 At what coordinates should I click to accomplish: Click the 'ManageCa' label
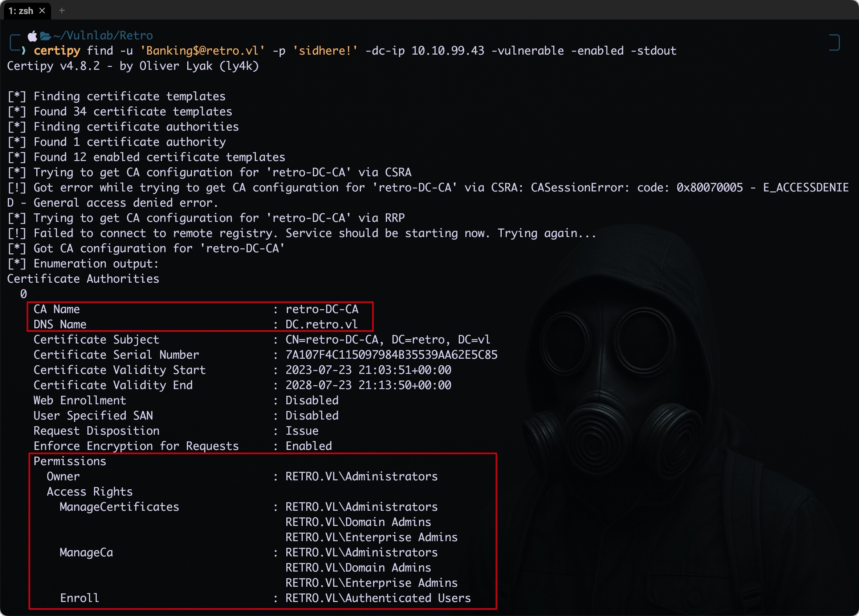coord(86,552)
